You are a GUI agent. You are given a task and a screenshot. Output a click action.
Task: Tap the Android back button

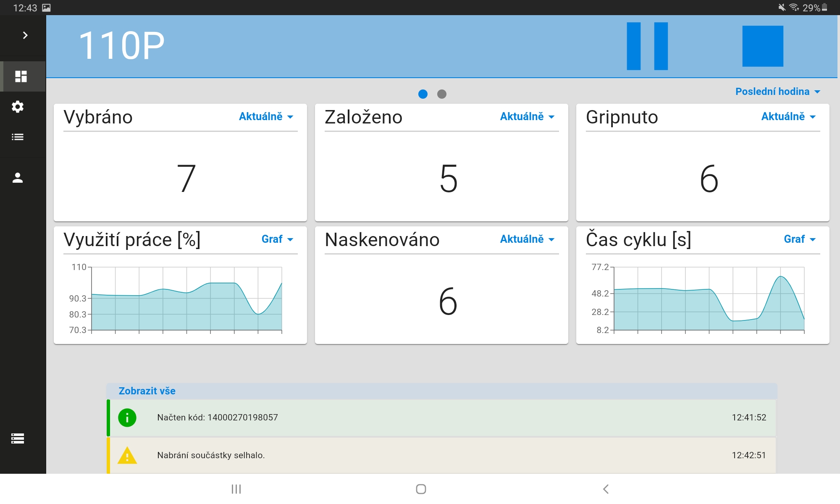pyautogui.click(x=606, y=489)
